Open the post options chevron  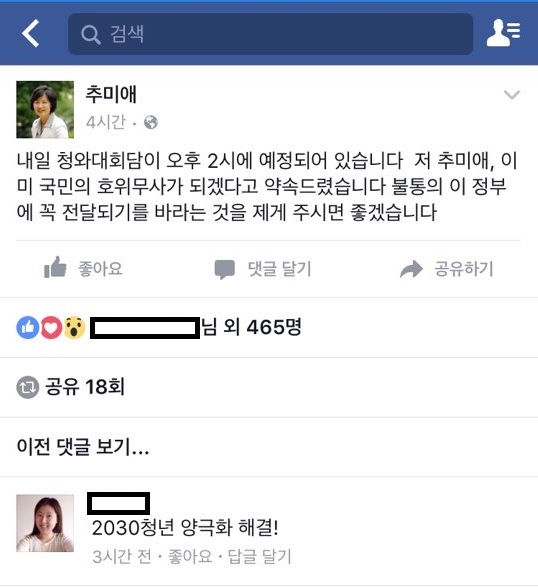tap(512, 95)
